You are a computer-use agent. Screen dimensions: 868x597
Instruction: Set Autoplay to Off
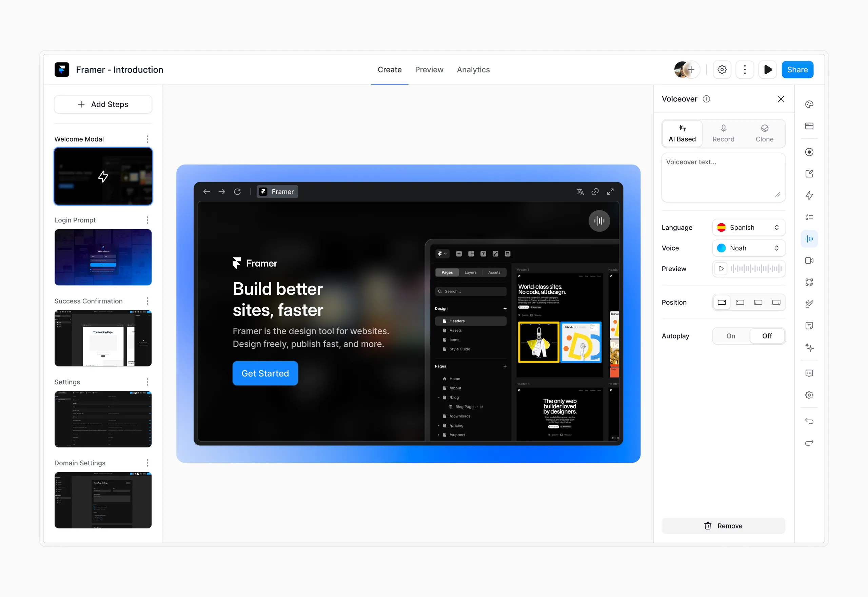pyautogui.click(x=767, y=336)
